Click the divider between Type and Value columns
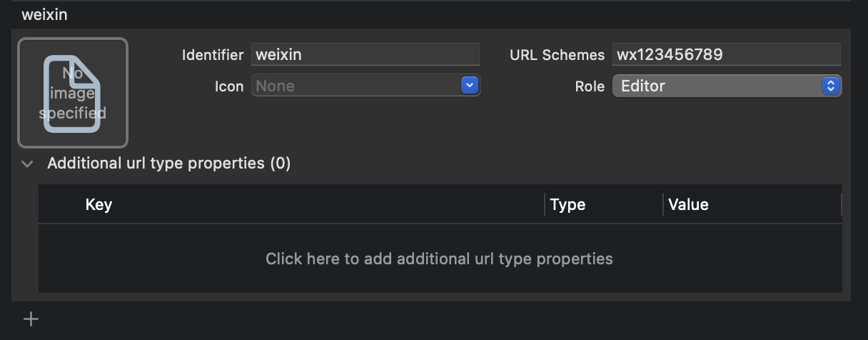Screen dimensions: 868x340 pos(663,205)
